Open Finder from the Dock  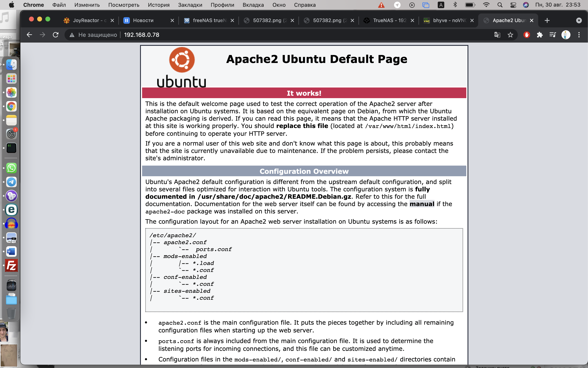point(11,65)
